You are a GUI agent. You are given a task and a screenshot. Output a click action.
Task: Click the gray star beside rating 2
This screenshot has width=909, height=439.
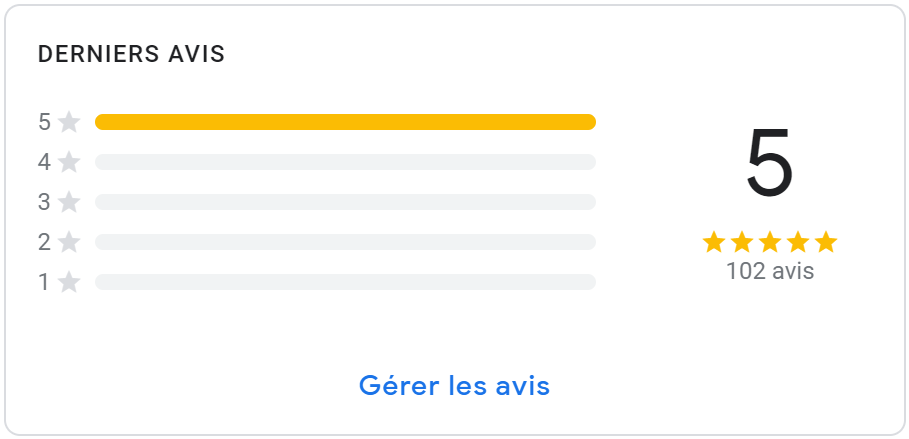[69, 242]
